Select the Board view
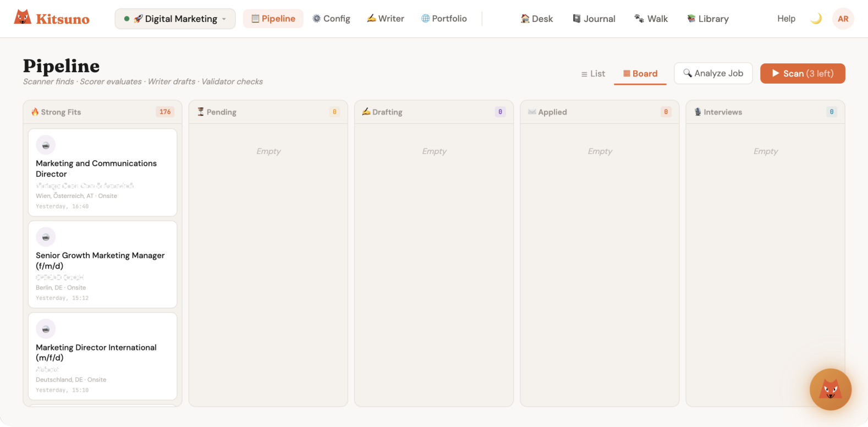868x427 pixels. 640,74
